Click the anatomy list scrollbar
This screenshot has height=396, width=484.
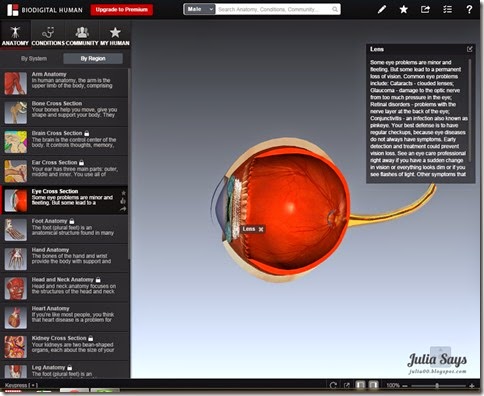(x=129, y=163)
